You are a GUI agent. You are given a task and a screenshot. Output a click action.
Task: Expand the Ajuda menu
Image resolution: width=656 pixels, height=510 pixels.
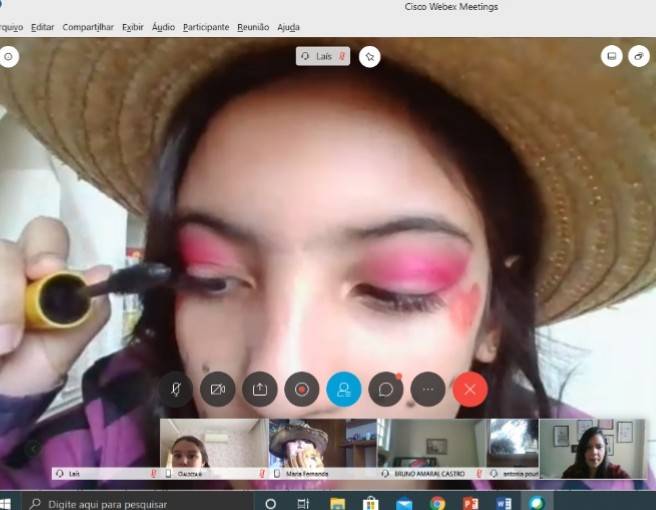(x=288, y=27)
